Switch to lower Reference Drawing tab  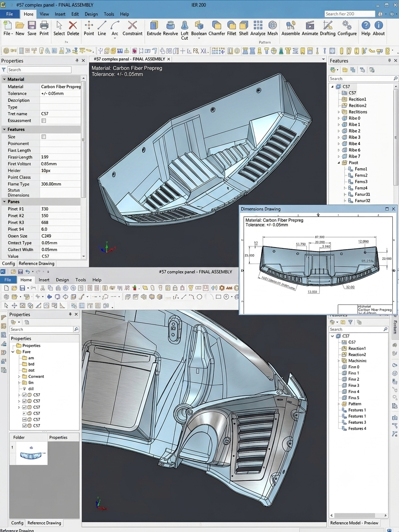[44, 523]
